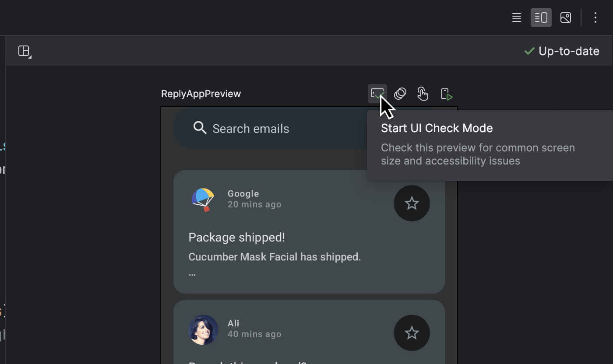The height and width of the screenshot is (364, 613).
Task: Select the ReplyAppPreview label
Action: pyautogui.click(x=201, y=93)
